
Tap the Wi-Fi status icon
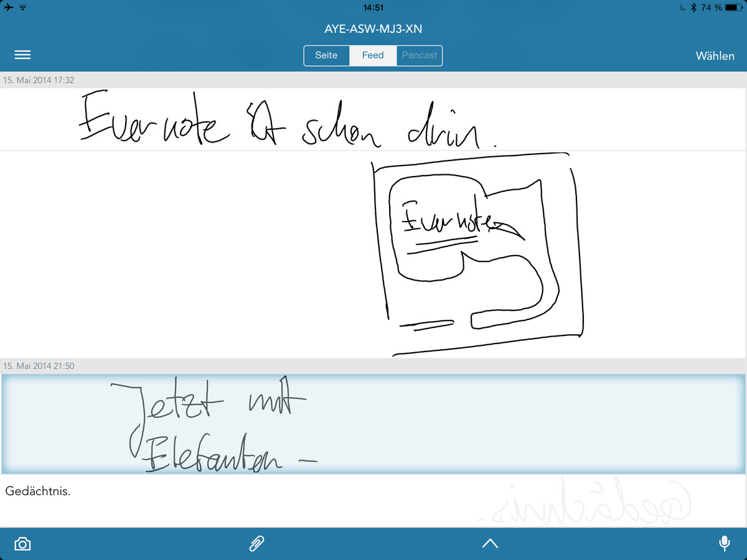pyautogui.click(x=23, y=7)
